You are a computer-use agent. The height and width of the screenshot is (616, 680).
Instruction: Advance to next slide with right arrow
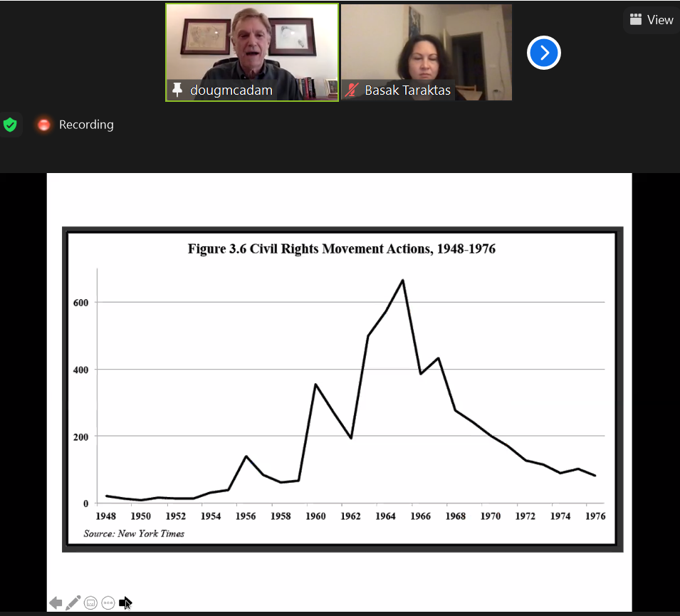pos(125,603)
